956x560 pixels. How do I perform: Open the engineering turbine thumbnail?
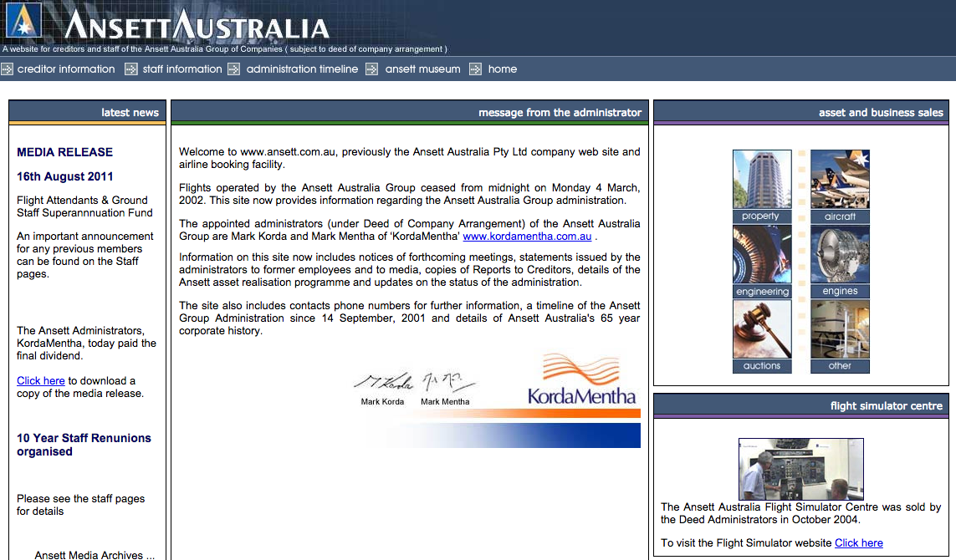tap(762, 255)
